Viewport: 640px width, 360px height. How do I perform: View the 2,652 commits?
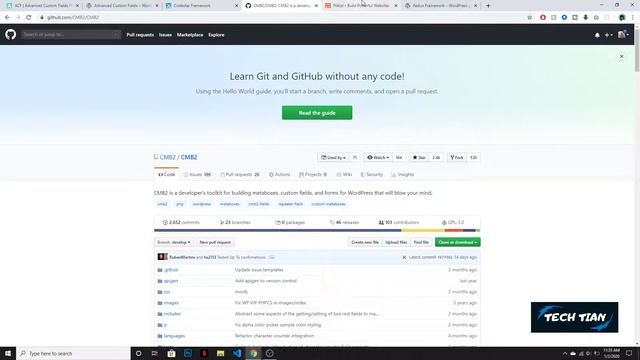181,222
